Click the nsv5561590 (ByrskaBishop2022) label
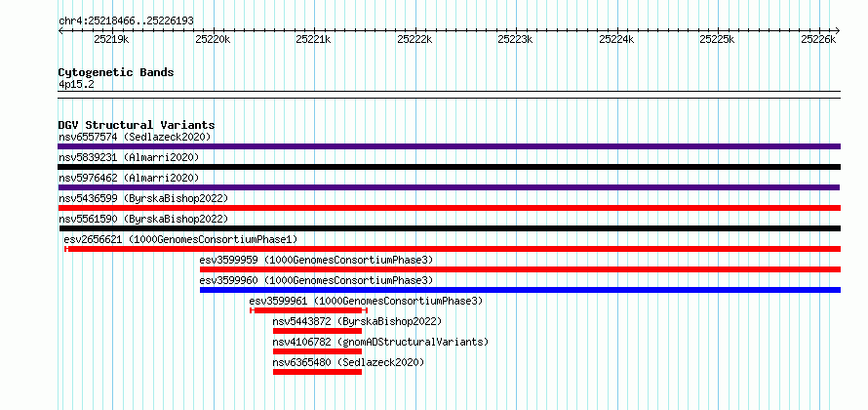This screenshot has width=868, height=410. pyautogui.click(x=143, y=219)
